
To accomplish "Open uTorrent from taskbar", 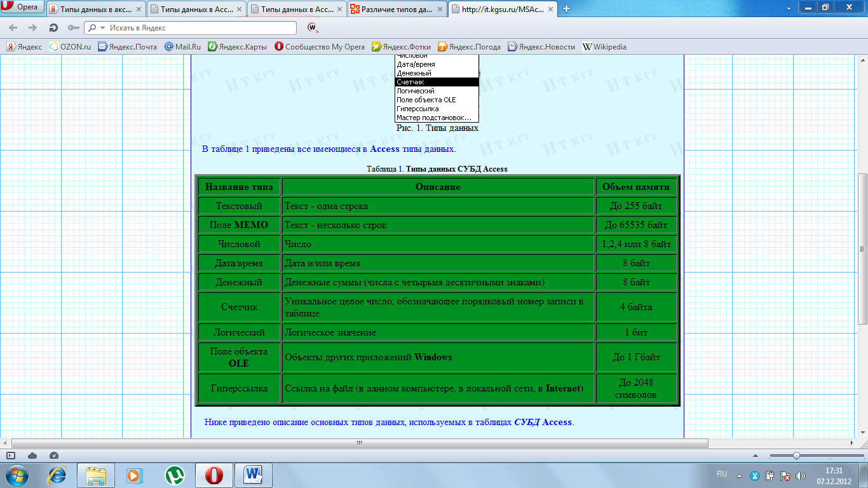I will 174,475.
